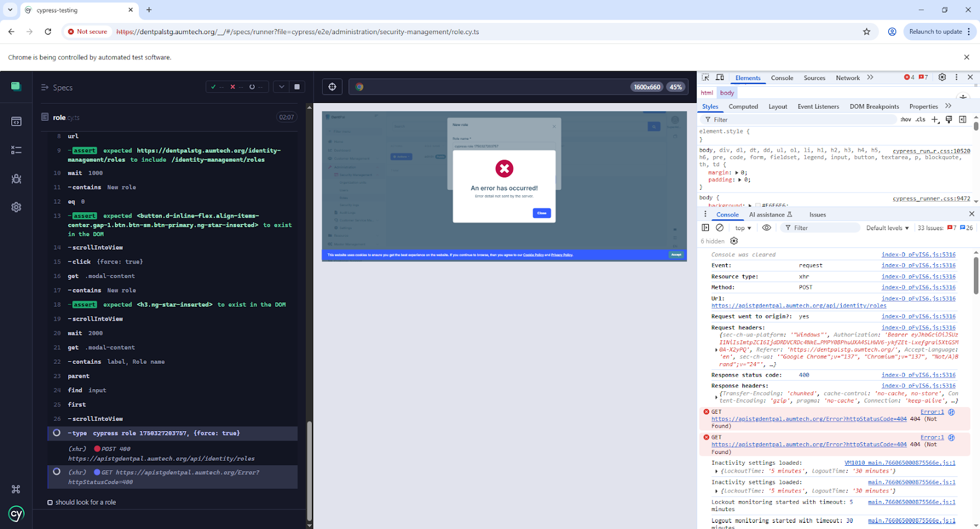Open keyboard shortcuts command icon in sidebar

(x=16, y=489)
